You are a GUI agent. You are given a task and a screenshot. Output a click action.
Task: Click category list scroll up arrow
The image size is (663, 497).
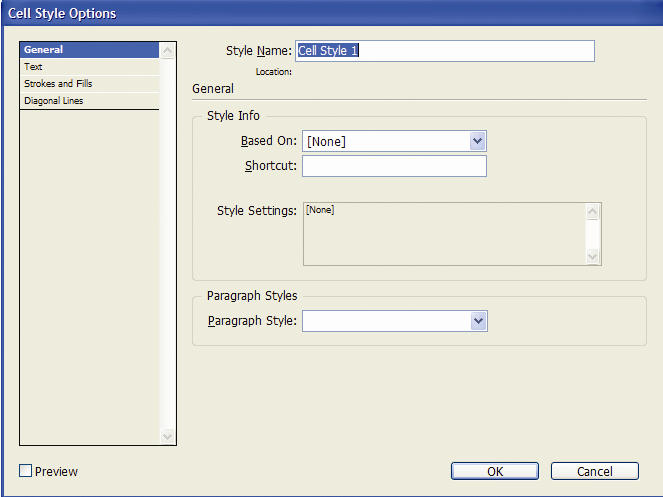point(167,51)
